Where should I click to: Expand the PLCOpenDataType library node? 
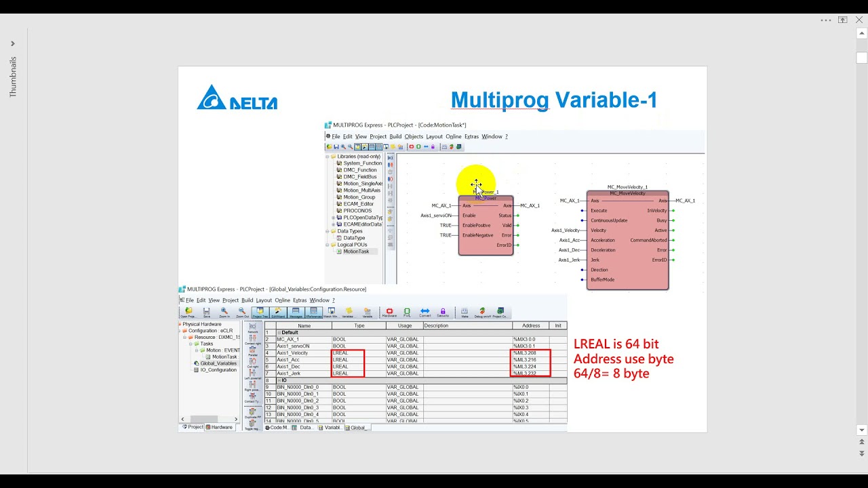pos(333,218)
